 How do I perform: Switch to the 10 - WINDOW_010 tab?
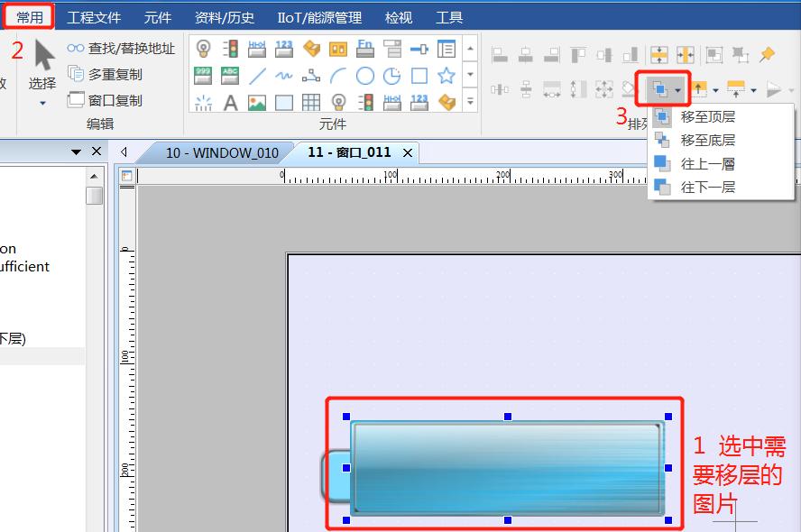tap(222, 152)
